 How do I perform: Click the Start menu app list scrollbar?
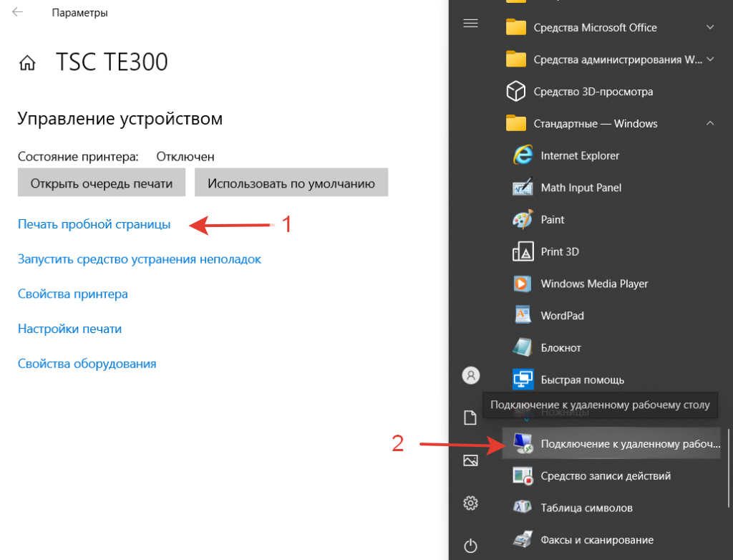(x=728, y=468)
